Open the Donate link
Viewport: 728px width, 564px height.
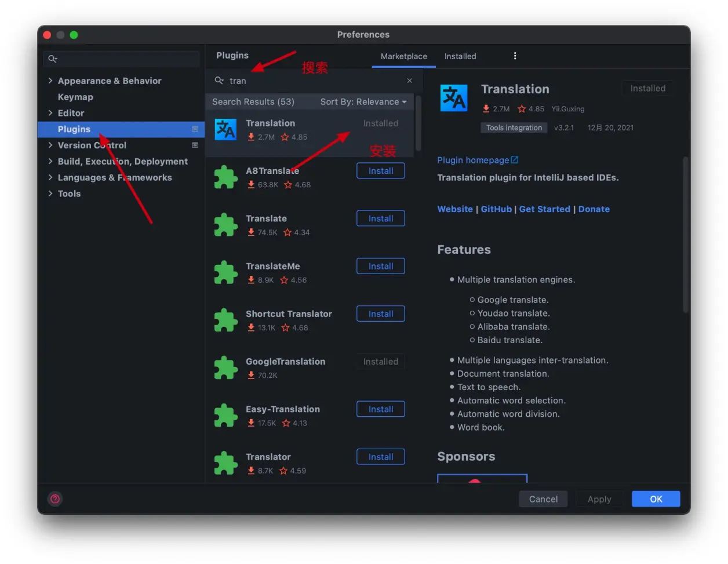click(594, 209)
